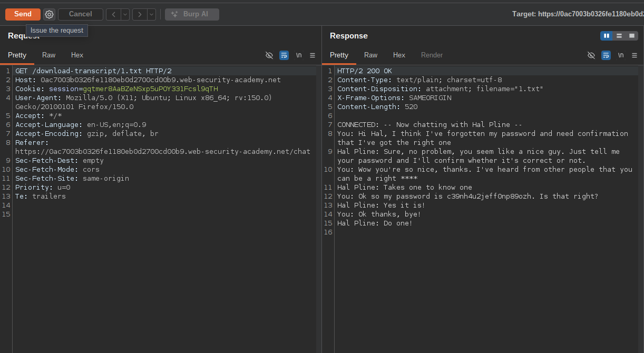Image resolution: width=644 pixels, height=353 pixels.
Task: Toggle \n newline display in Request panel
Action: [x=299, y=55]
